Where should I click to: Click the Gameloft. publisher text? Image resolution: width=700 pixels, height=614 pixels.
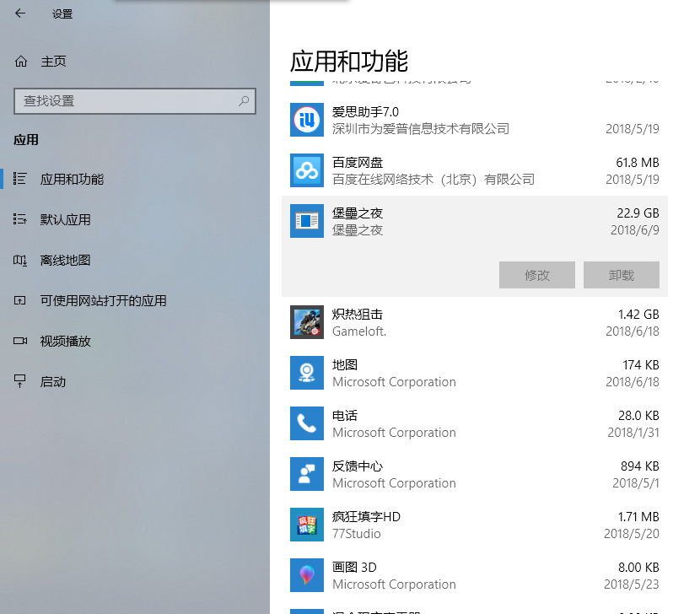click(359, 331)
